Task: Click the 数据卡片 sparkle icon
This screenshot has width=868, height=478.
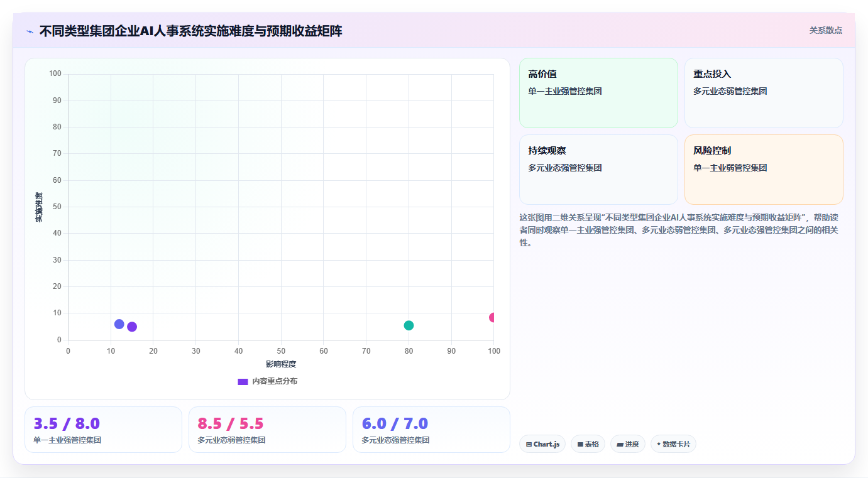Action: coord(659,444)
